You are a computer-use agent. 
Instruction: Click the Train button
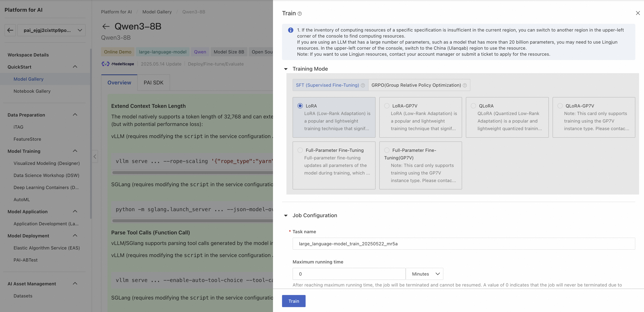coord(294,301)
